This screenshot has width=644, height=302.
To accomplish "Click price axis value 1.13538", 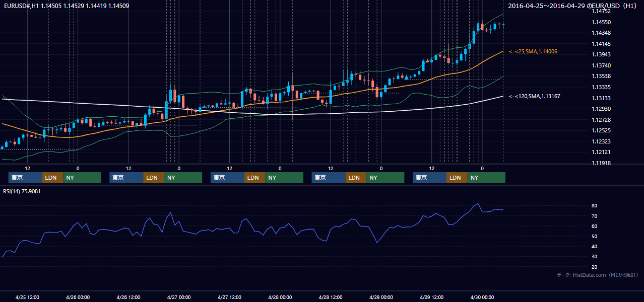I will [601, 76].
